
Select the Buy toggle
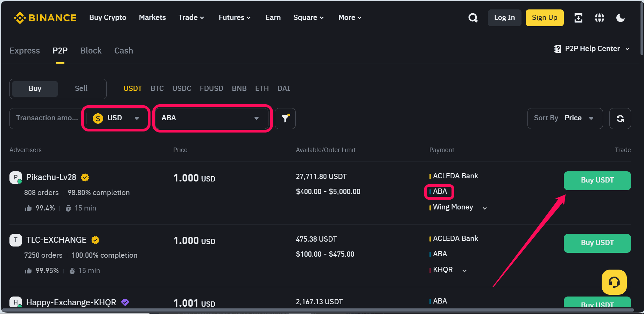[35, 89]
